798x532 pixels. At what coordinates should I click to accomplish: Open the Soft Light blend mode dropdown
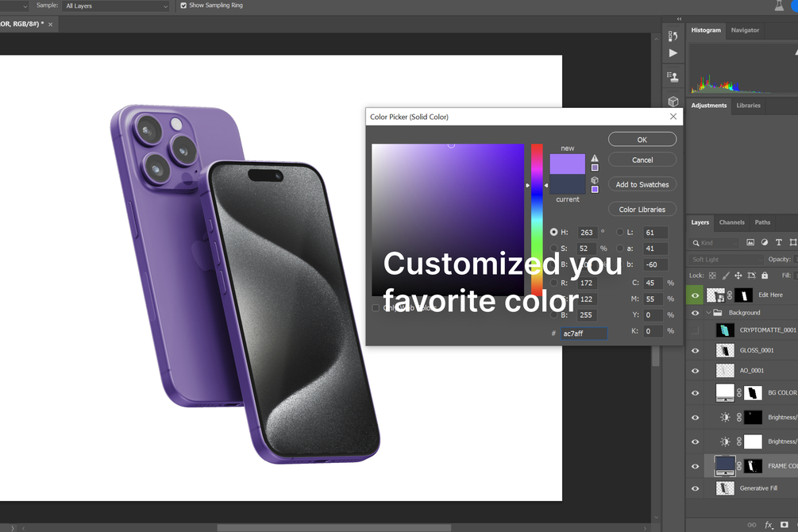(x=727, y=259)
